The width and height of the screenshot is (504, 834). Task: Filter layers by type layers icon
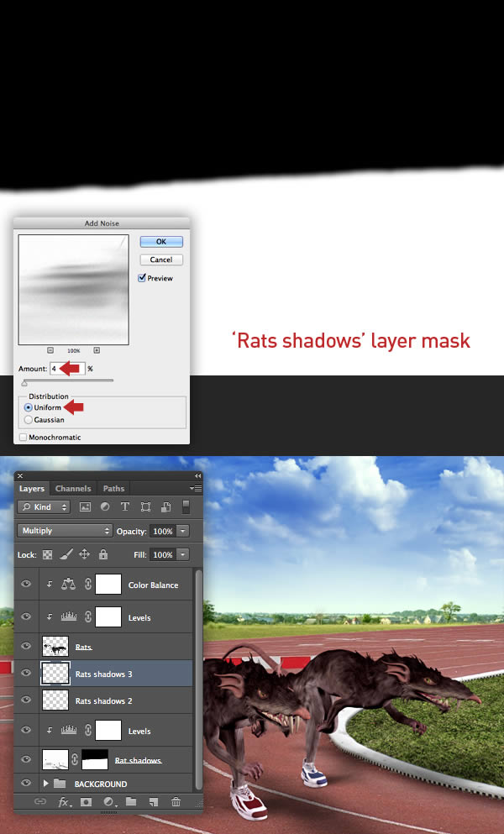tap(124, 507)
